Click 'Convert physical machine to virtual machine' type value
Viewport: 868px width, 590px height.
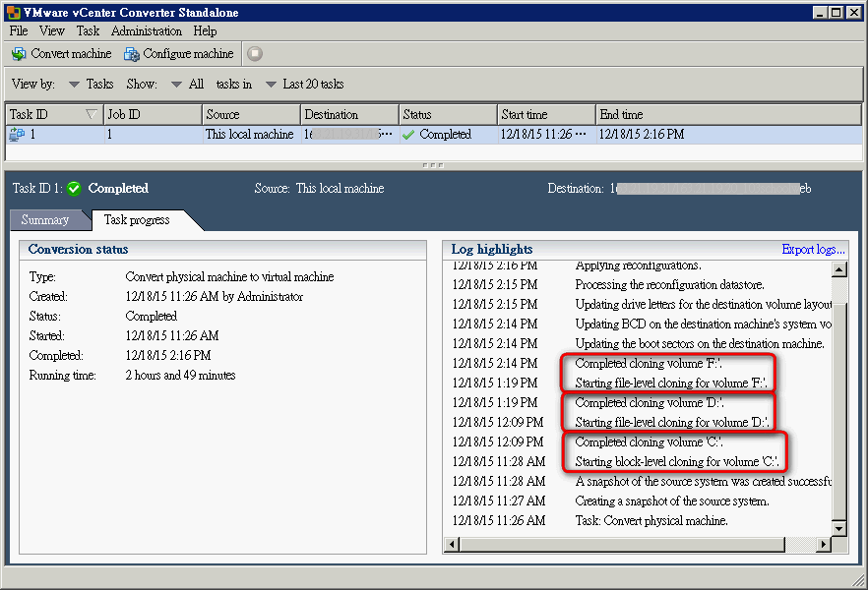[x=229, y=277]
